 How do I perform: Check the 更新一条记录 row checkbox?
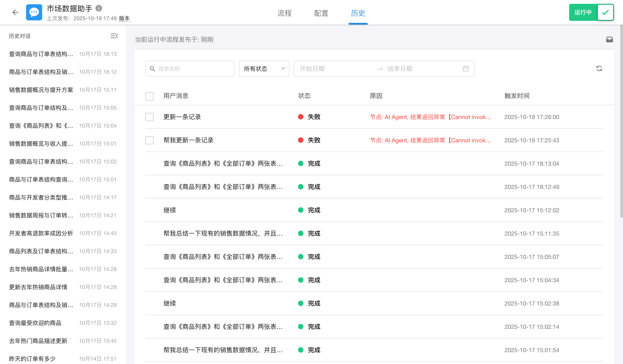click(x=149, y=117)
